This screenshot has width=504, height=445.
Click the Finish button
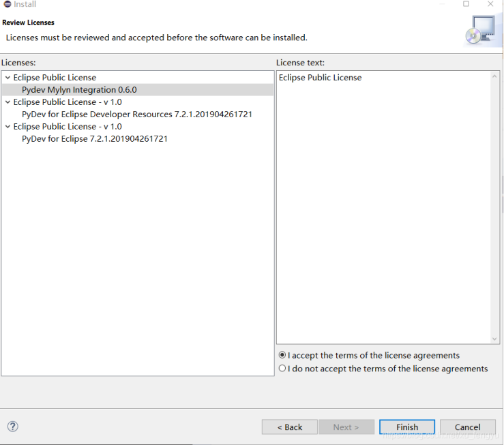tap(407, 427)
